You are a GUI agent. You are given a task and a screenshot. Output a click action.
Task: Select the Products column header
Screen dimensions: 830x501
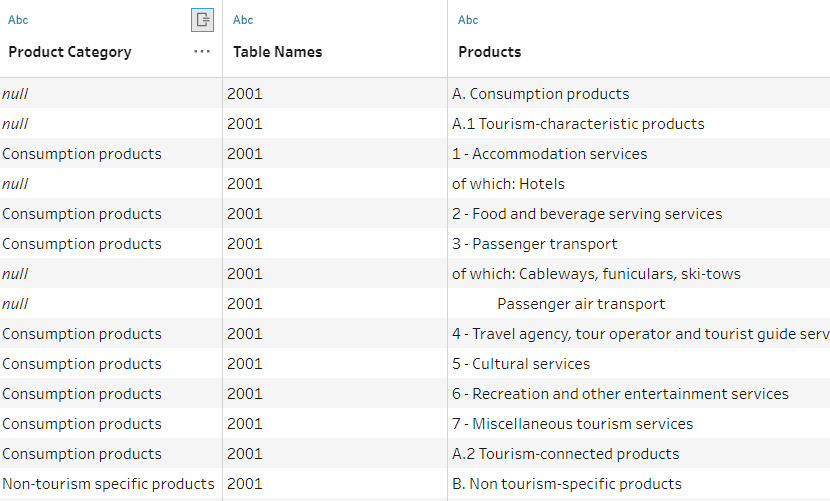(x=490, y=52)
